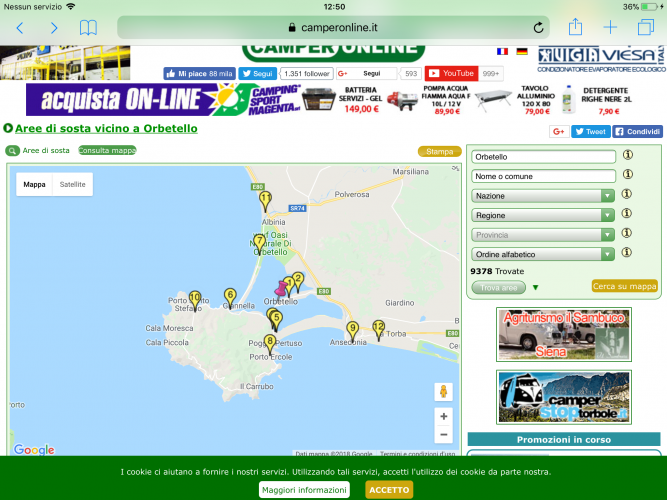Click Facebook Condividi button
Image resolution: width=667 pixels, height=500 pixels.
637,132
